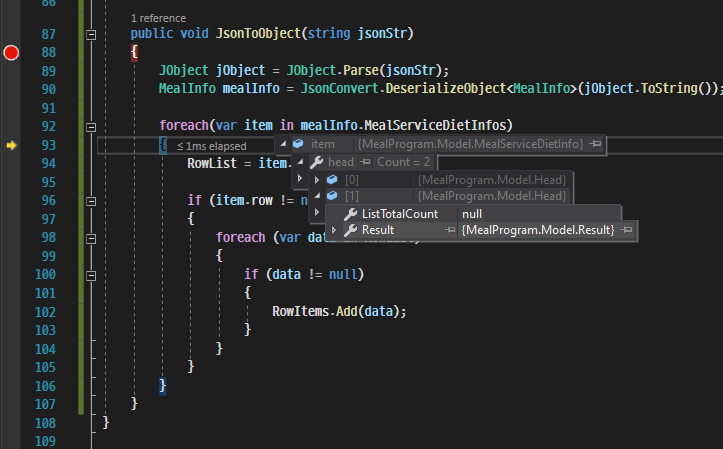Collapse element [1] in the datatip
Viewport: 723px width, 449px height.
pyautogui.click(x=317, y=196)
